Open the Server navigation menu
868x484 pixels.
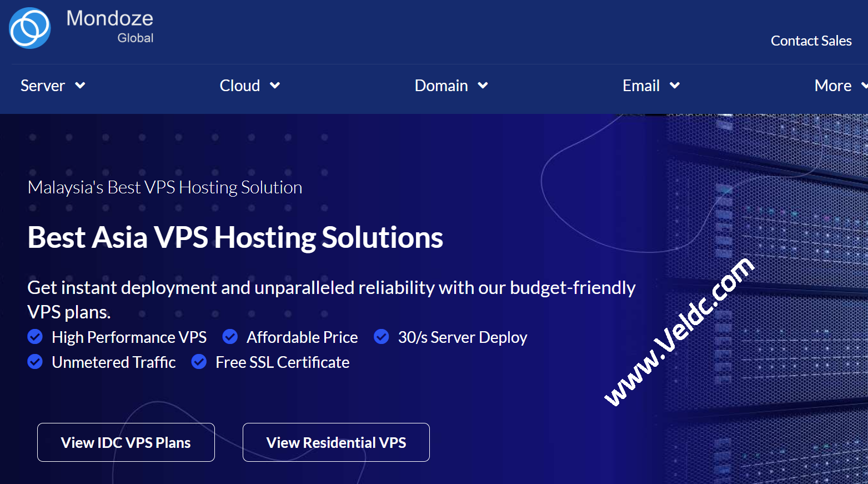click(43, 86)
